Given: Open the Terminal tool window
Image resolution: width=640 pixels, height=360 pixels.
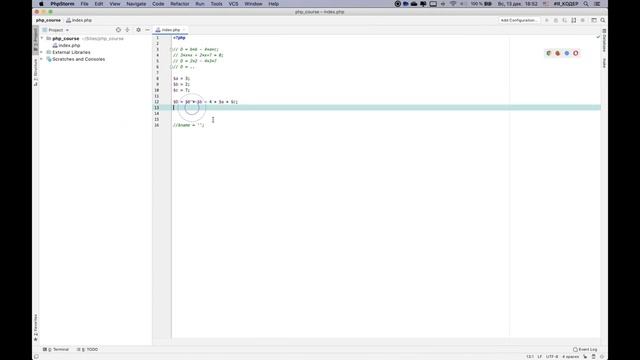Looking at the screenshot, I should (56, 349).
